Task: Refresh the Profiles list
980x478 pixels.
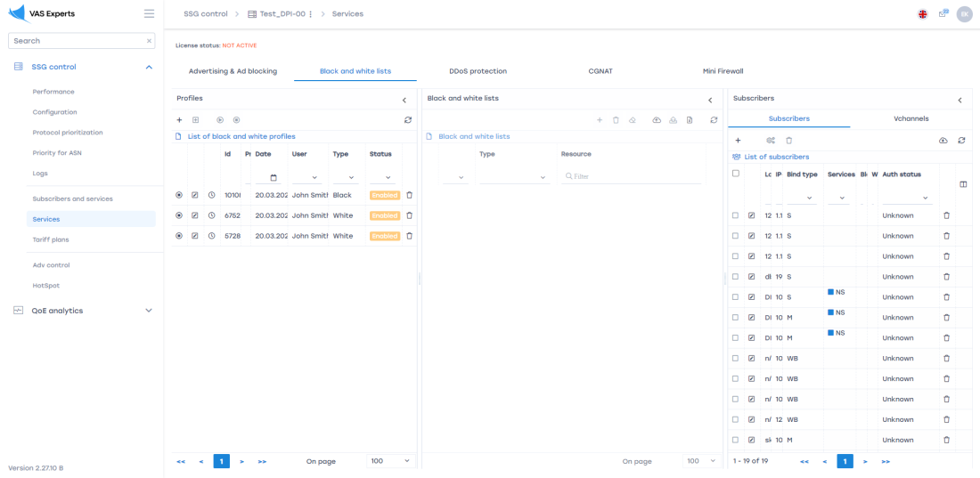Action: (x=408, y=119)
